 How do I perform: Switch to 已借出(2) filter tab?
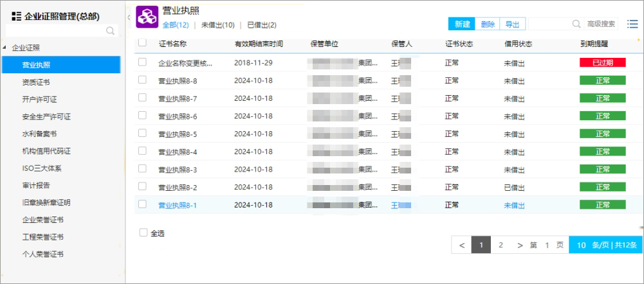pyautogui.click(x=262, y=25)
